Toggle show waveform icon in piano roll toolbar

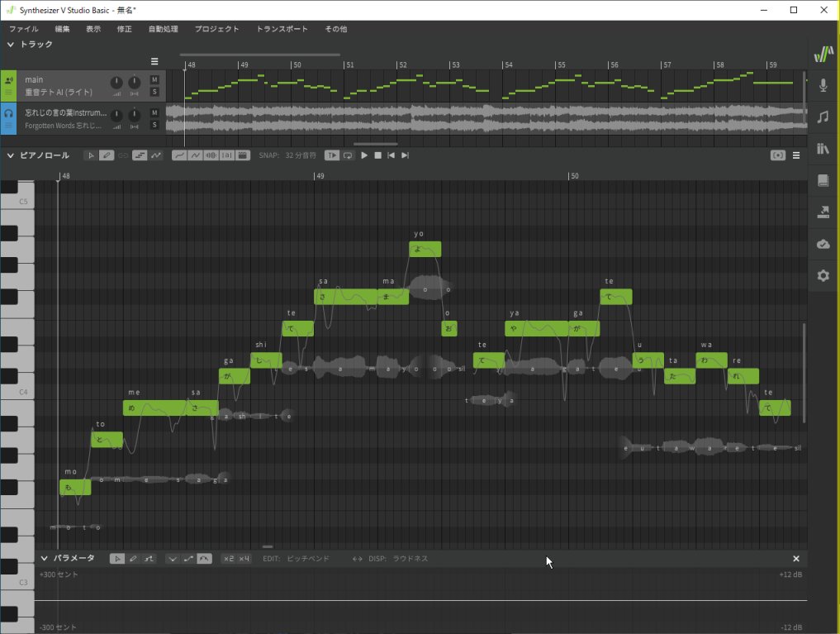point(211,155)
